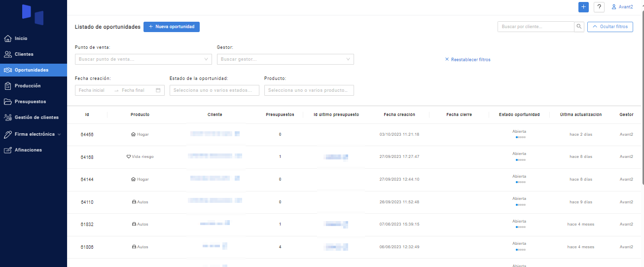Open the Punto de venta dropdown

[x=143, y=59]
